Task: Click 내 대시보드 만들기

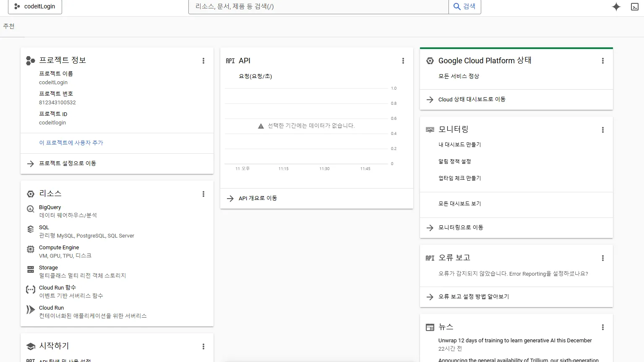Action: pyautogui.click(x=459, y=145)
